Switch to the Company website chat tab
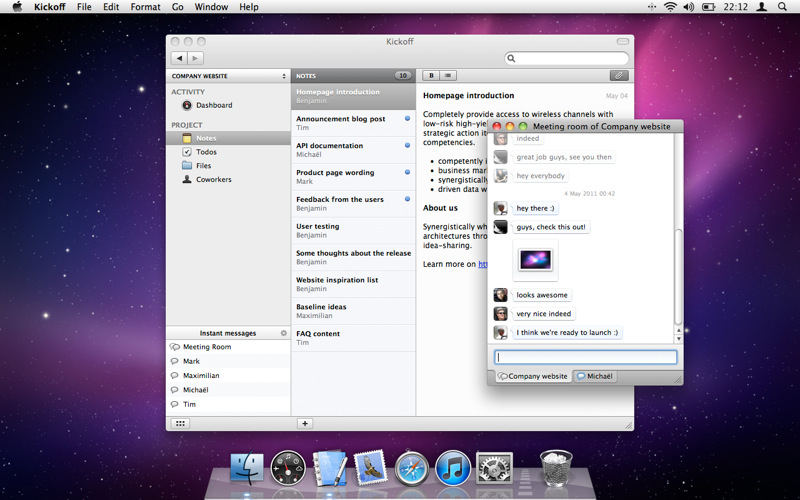 [533, 376]
